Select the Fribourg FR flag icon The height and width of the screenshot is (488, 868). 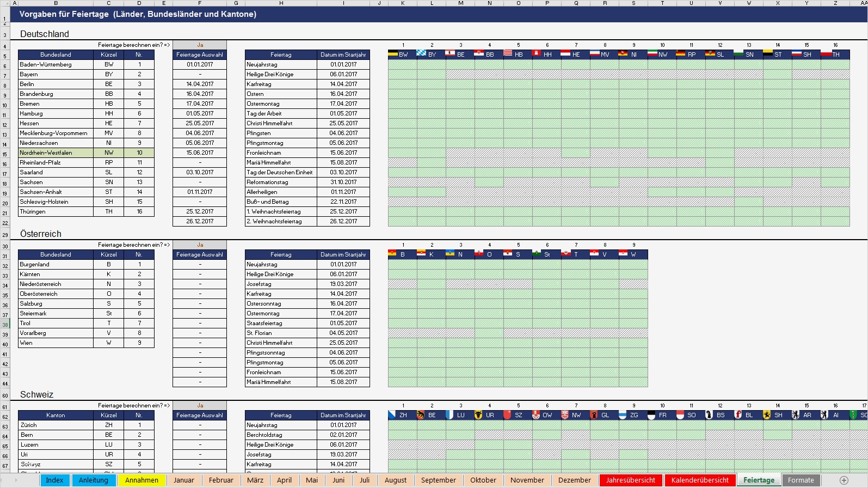tap(651, 414)
